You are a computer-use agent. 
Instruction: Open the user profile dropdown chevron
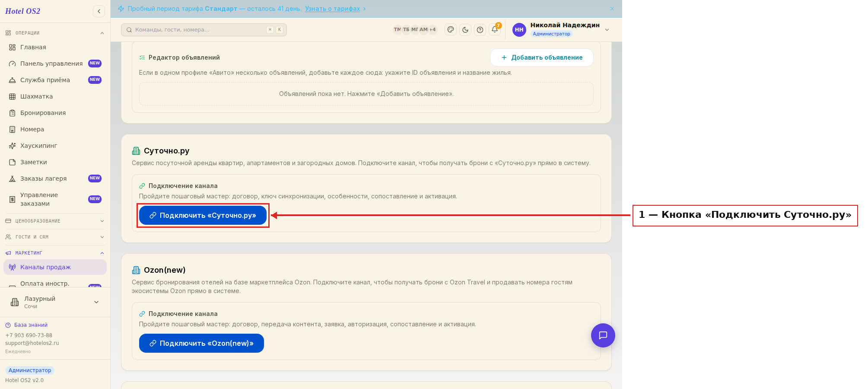[x=607, y=30]
